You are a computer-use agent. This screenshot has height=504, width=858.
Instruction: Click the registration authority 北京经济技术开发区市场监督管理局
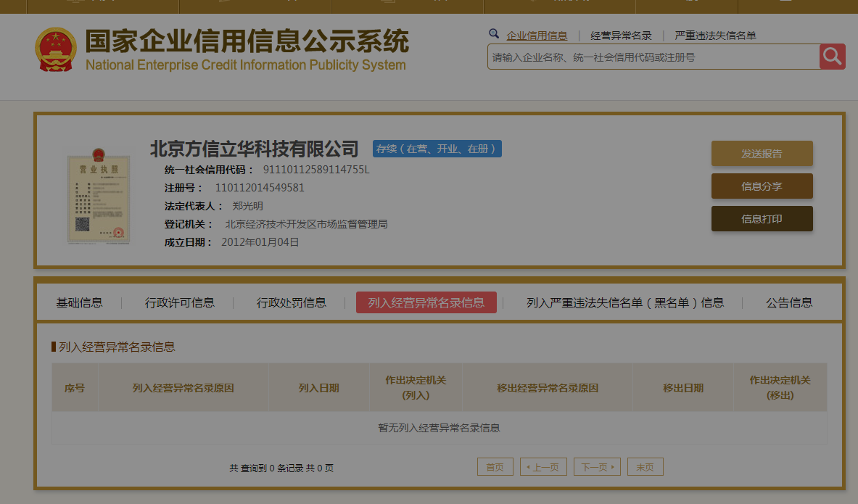pyautogui.click(x=306, y=224)
